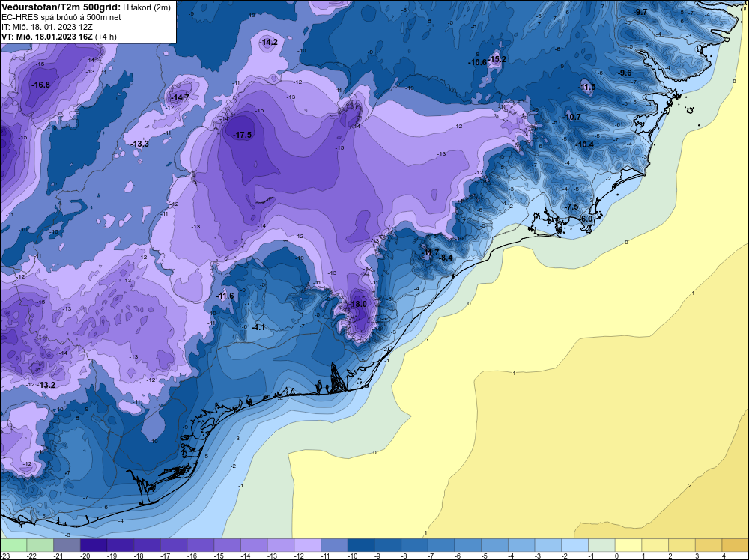Click the -7.5 temperature value
This screenshot has height=560, width=749.
click(x=571, y=207)
